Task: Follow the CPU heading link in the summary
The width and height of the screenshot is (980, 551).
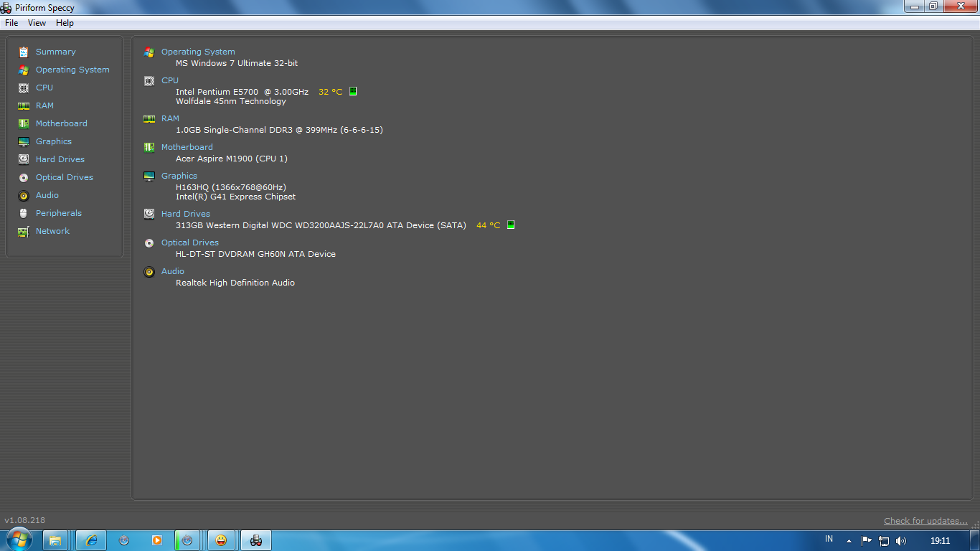Action: point(170,80)
